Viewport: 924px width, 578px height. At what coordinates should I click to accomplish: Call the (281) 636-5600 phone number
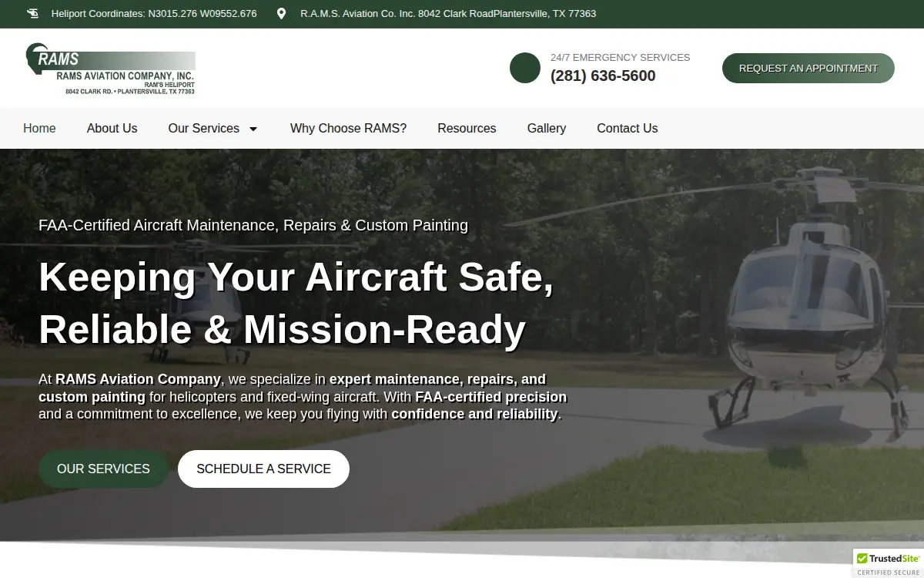point(603,76)
